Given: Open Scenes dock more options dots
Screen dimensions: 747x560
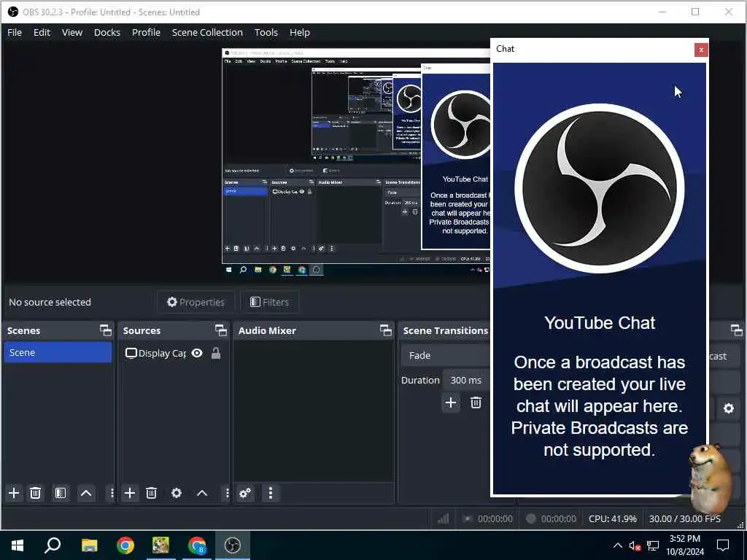Looking at the screenshot, I should 112,493.
